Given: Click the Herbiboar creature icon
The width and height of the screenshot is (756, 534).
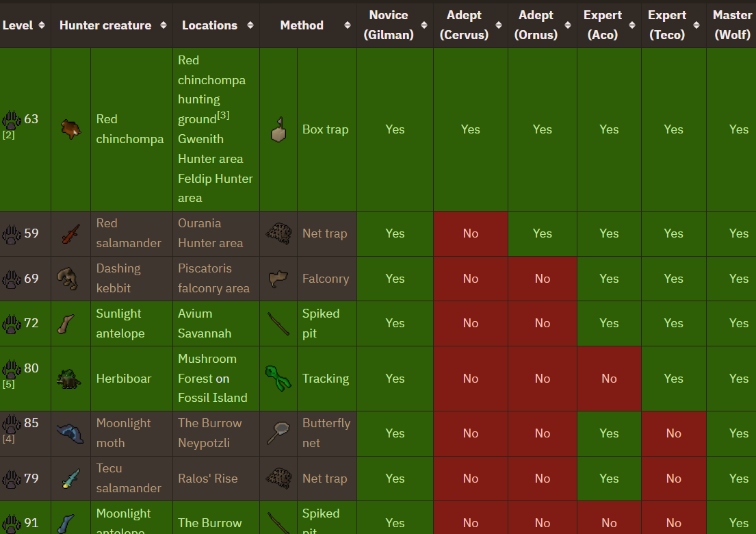Looking at the screenshot, I should 68,379.
